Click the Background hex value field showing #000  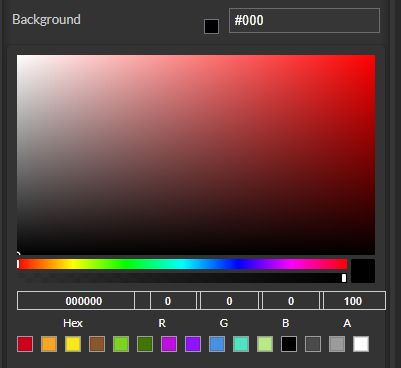pos(304,20)
